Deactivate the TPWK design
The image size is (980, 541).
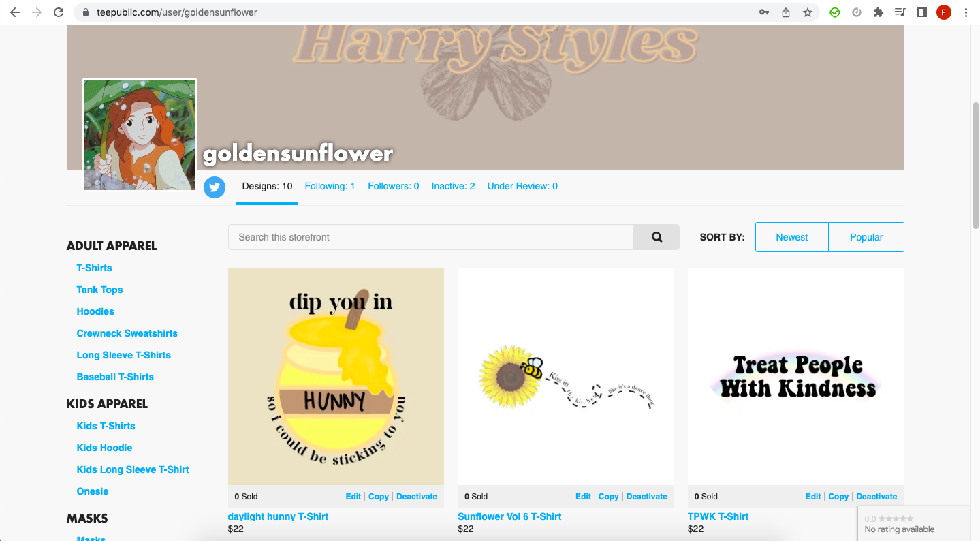click(x=877, y=497)
